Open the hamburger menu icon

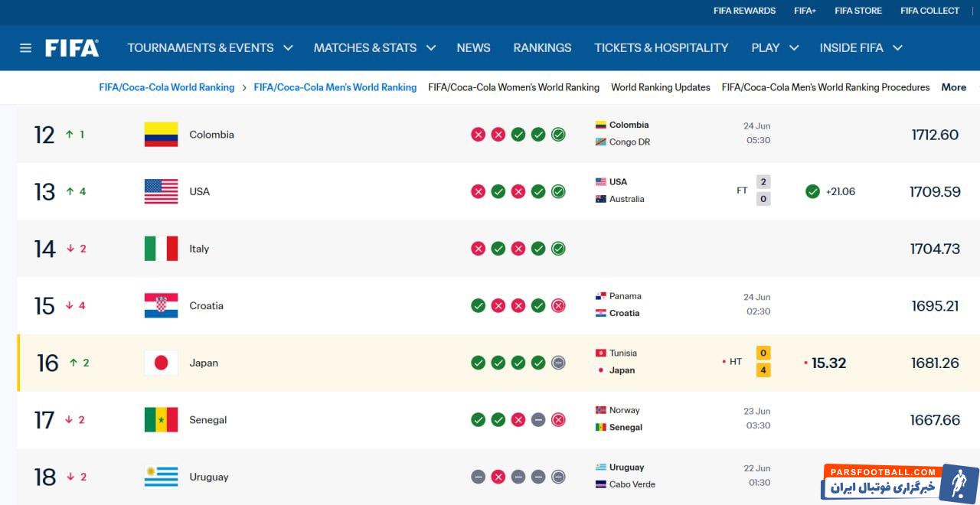(25, 48)
